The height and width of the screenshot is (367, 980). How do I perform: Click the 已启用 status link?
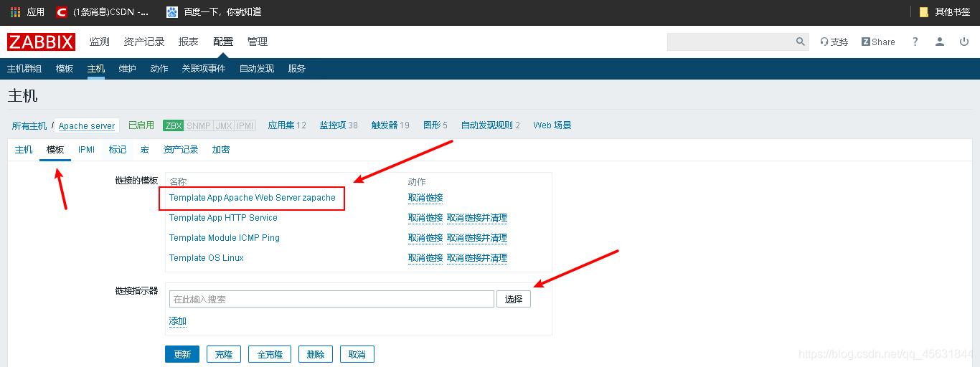[x=141, y=125]
